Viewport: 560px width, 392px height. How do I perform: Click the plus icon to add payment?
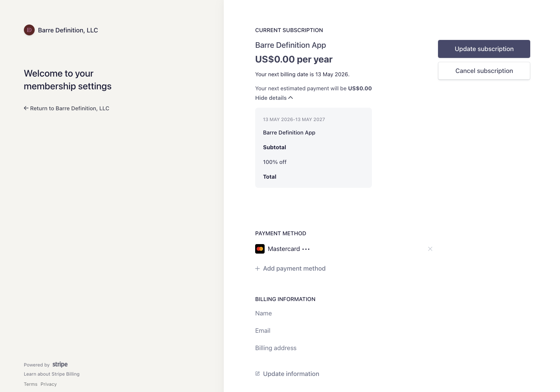[x=257, y=269]
